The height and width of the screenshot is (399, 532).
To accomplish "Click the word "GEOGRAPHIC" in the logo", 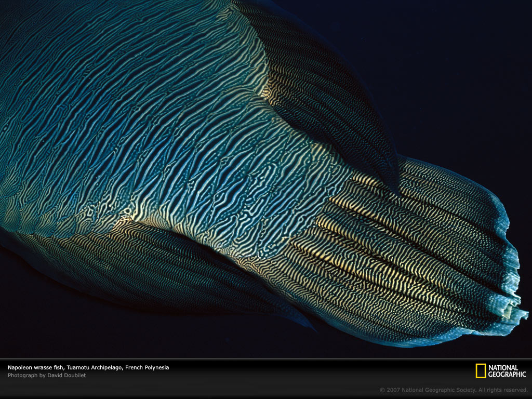I will pyautogui.click(x=507, y=374).
